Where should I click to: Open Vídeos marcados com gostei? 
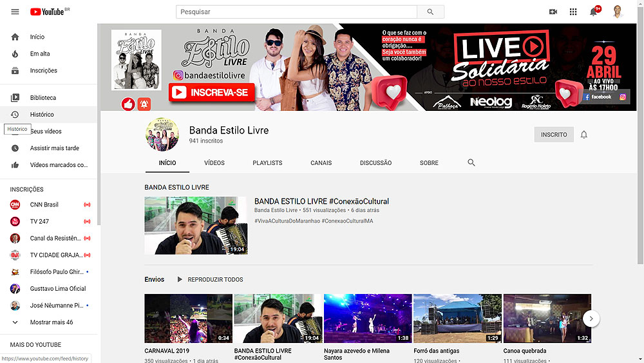48,165
